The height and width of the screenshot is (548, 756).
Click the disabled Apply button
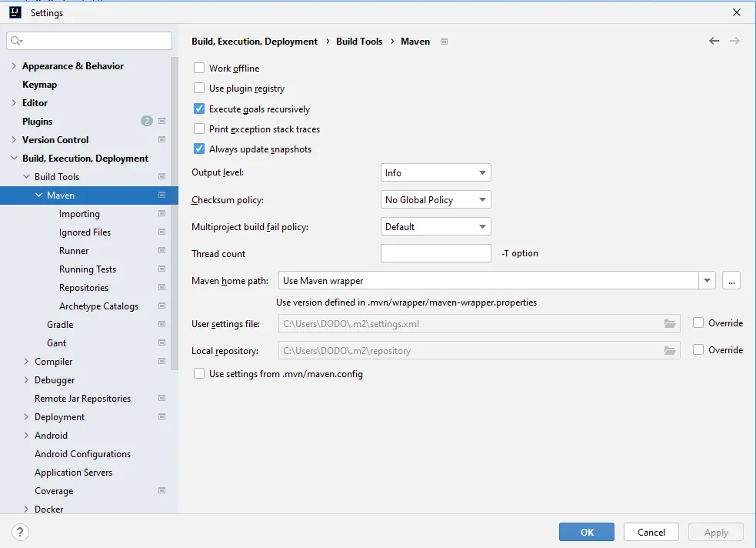[716, 532]
